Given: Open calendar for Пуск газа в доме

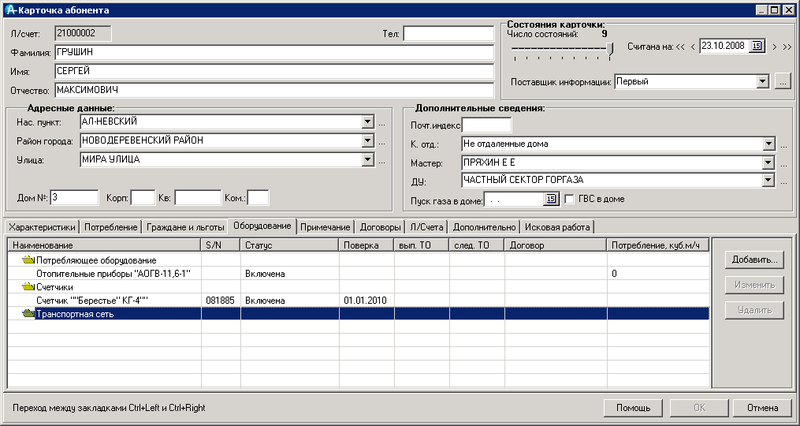Looking at the screenshot, I should pos(549,199).
